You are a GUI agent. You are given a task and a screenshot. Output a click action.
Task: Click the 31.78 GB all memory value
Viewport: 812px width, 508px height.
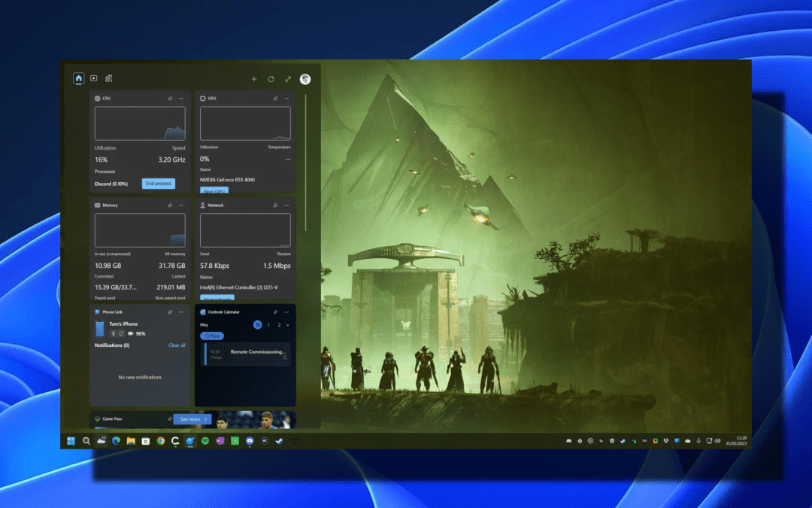tap(172, 266)
